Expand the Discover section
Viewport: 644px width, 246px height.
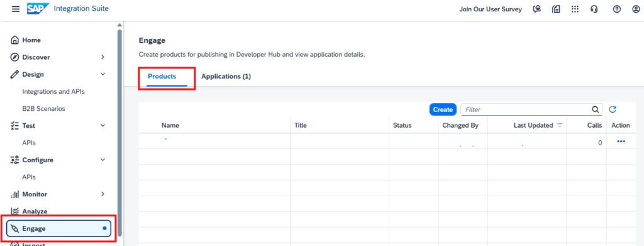103,57
